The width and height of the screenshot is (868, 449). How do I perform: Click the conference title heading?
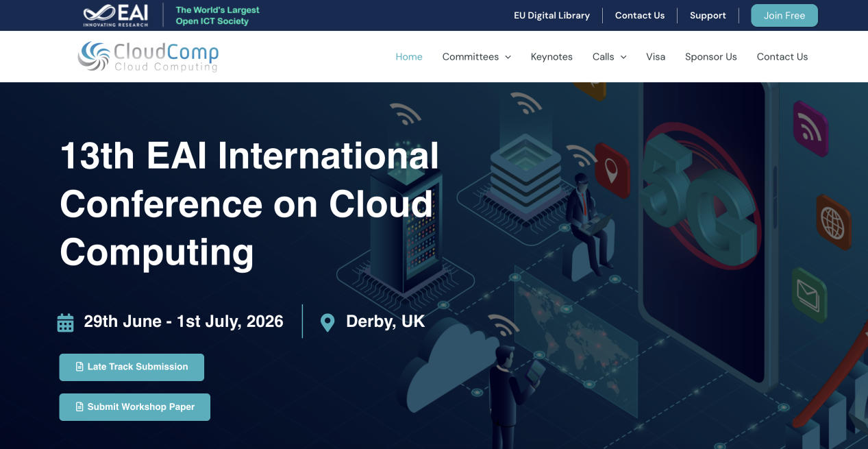point(249,204)
